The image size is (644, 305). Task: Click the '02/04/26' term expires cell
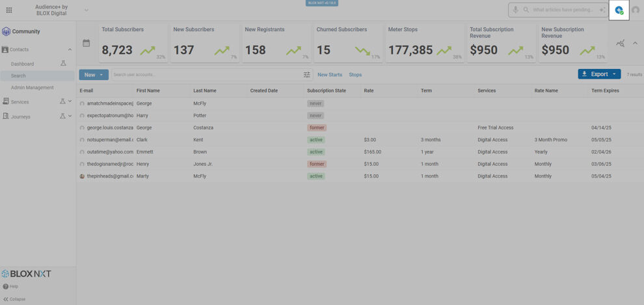(x=602, y=152)
